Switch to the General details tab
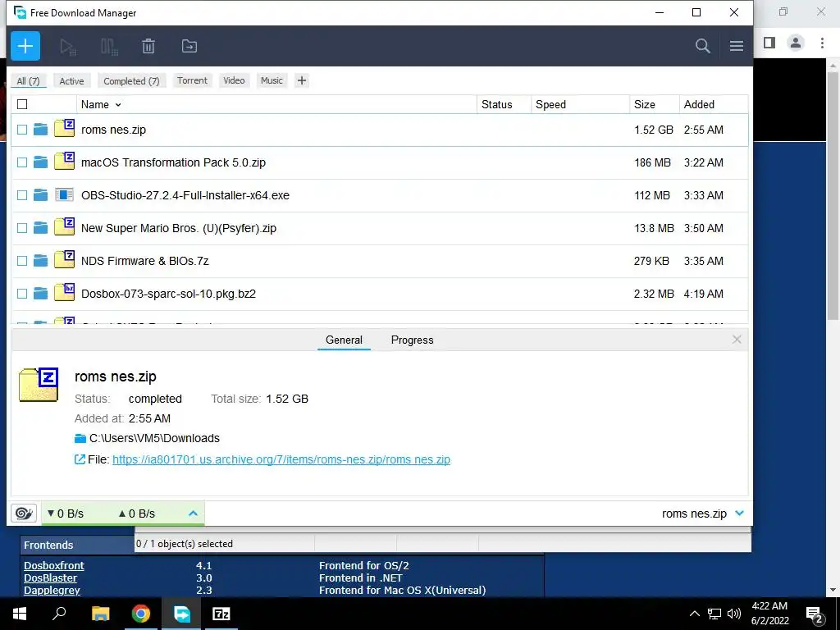 click(344, 340)
